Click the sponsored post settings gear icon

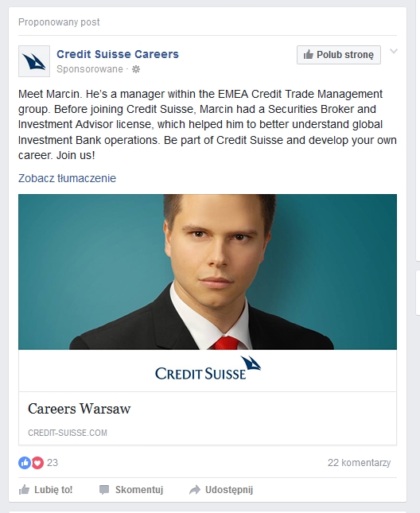pyautogui.click(x=136, y=69)
